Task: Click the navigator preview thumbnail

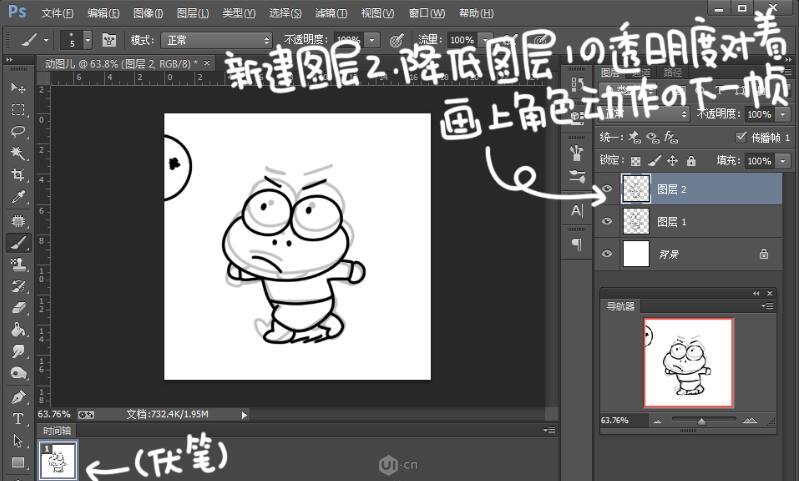Action: (688, 363)
